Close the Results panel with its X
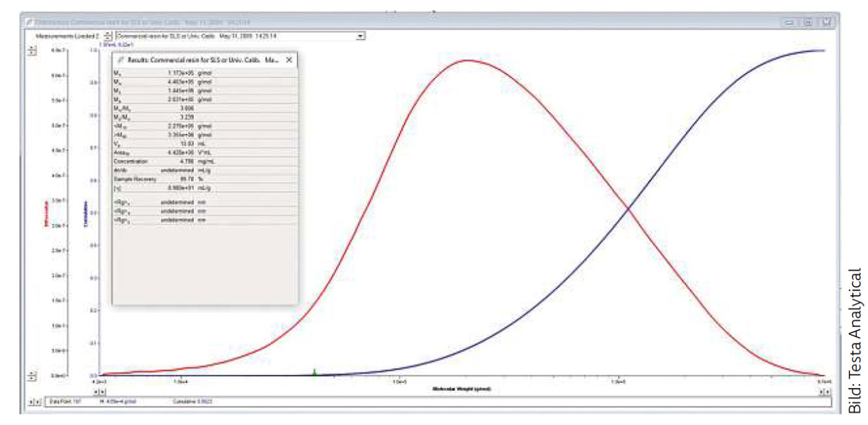868x425 pixels. click(289, 59)
